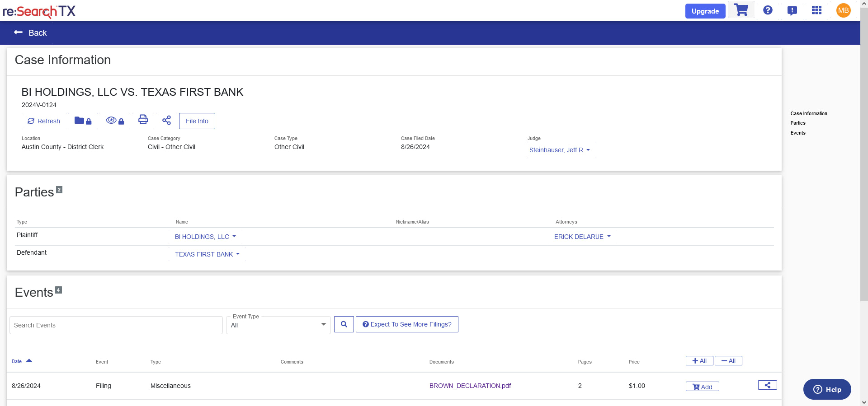This screenshot has width=868, height=406.
Task: Click the $1.00 price cell
Action: [x=637, y=386]
